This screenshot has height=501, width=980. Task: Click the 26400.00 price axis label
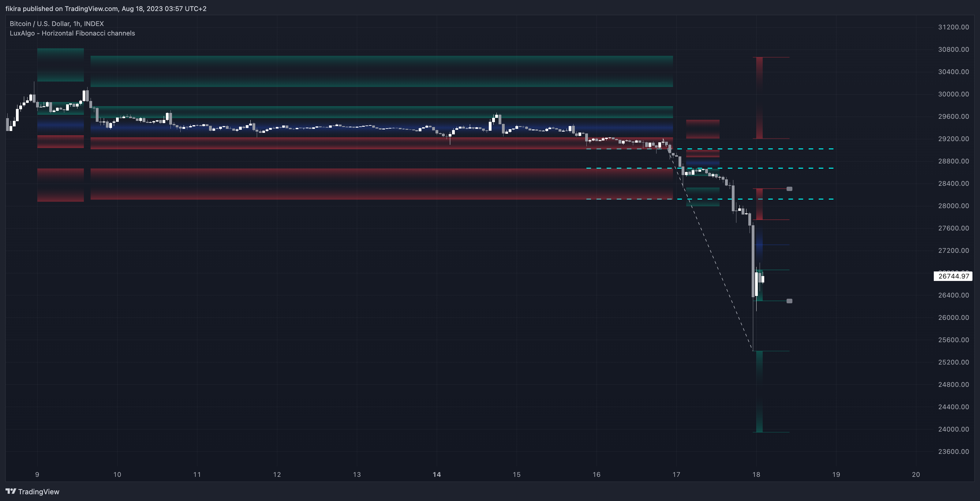953,295
